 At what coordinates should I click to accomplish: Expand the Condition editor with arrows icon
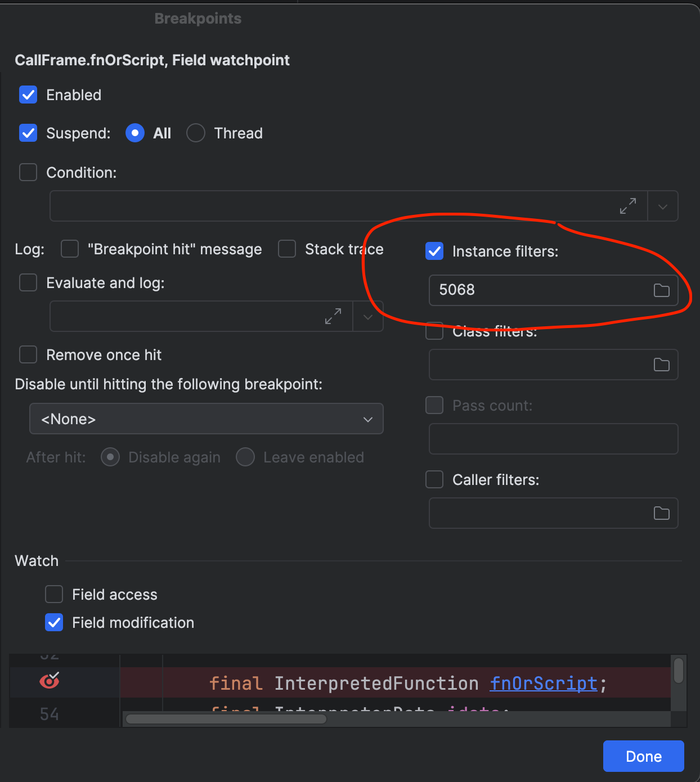pyautogui.click(x=628, y=206)
